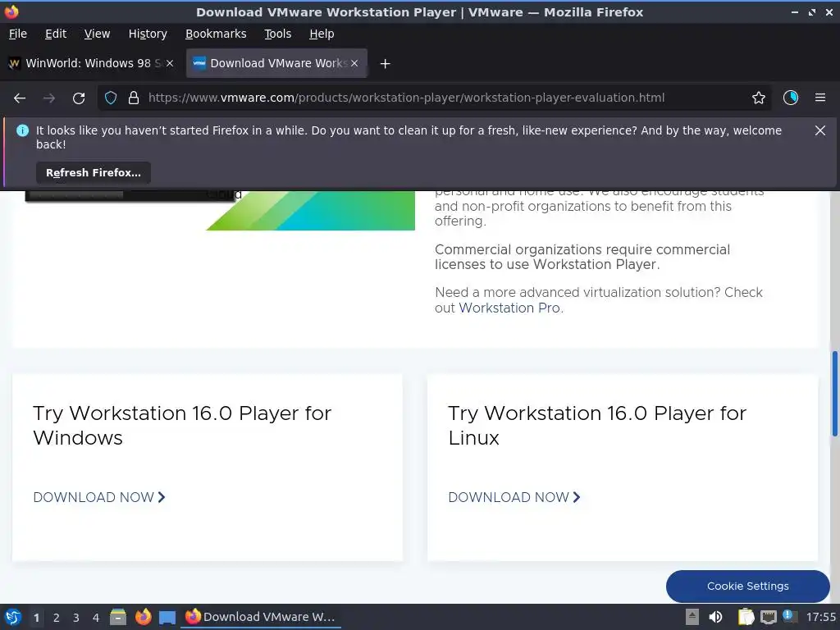Dismiss the Firefox refresh notification
Image resolution: width=840 pixels, height=630 pixels.
tap(820, 130)
